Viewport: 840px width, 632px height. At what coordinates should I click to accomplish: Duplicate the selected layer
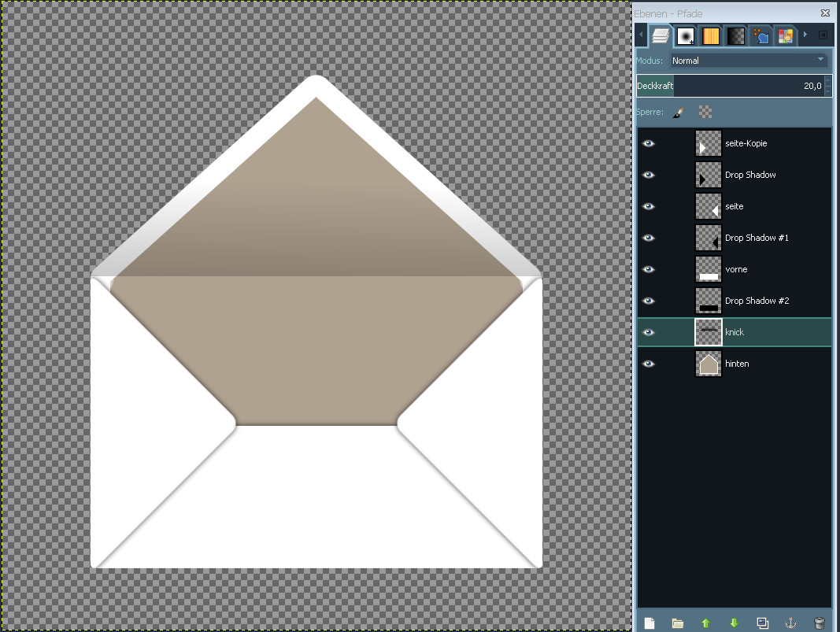click(762, 623)
